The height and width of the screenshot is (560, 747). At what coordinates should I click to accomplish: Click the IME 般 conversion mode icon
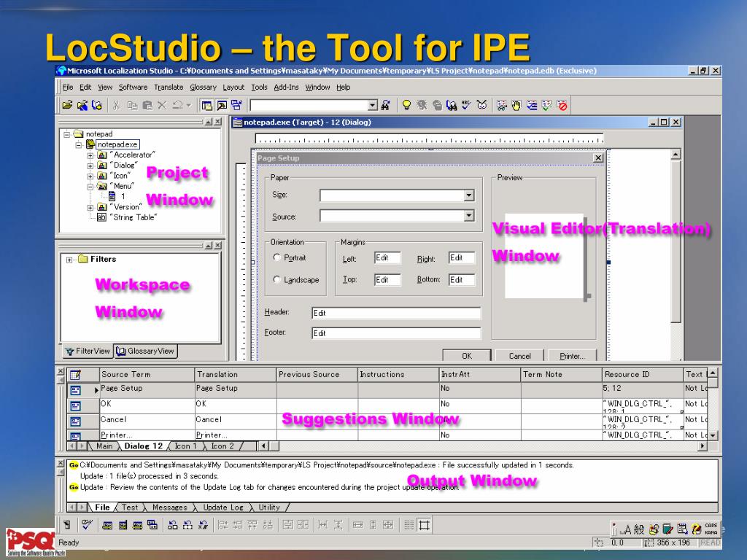(x=639, y=529)
